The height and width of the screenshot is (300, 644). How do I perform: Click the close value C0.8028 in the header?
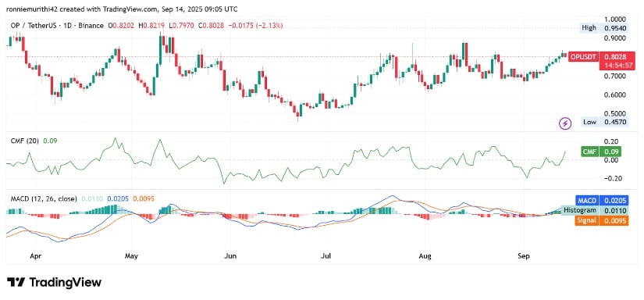point(212,26)
